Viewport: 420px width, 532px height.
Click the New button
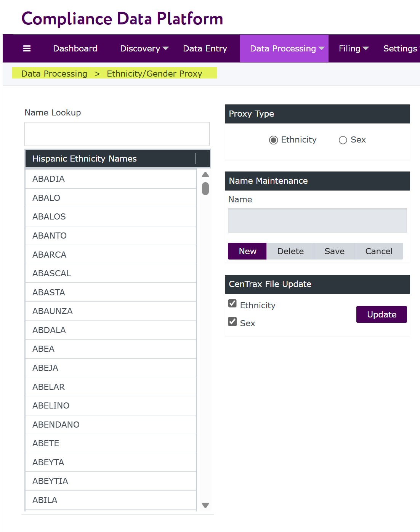click(247, 251)
